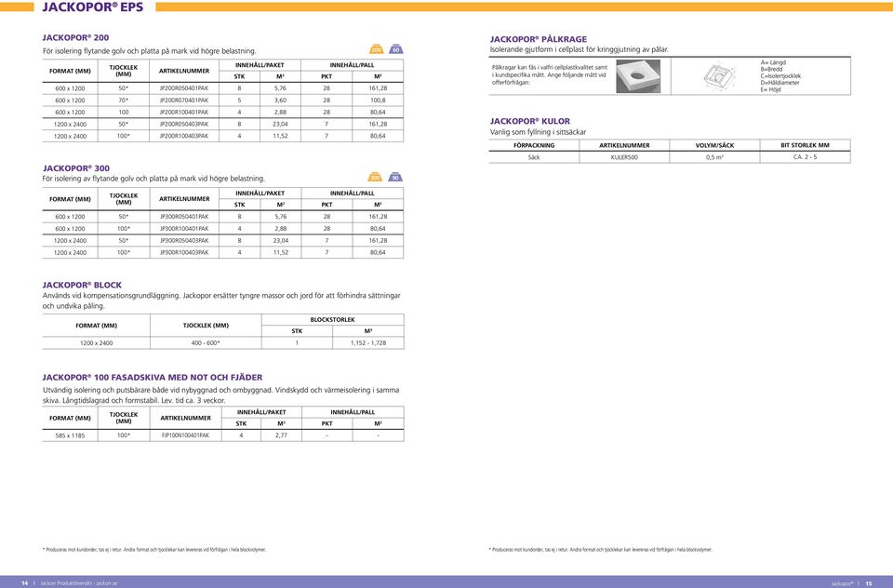Click article number JP200R050401PAK

point(184,88)
